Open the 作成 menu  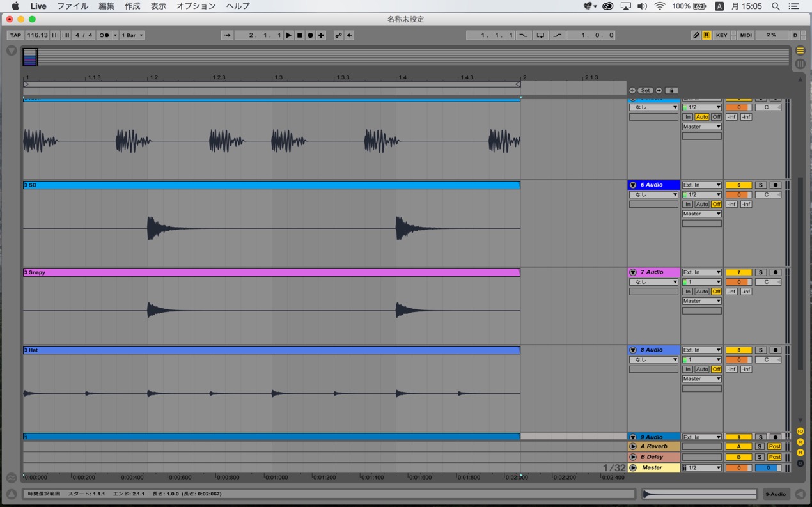pyautogui.click(x=132, y=6)
